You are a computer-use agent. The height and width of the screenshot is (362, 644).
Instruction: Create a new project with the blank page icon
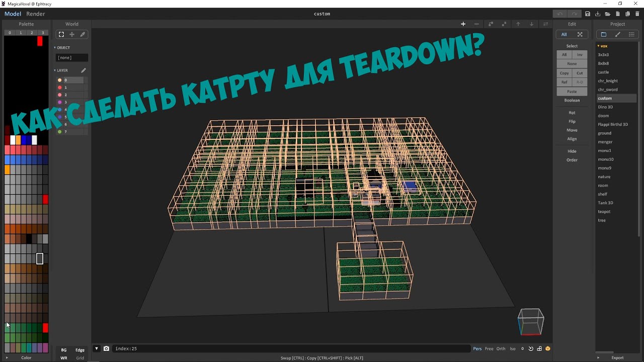617,14
